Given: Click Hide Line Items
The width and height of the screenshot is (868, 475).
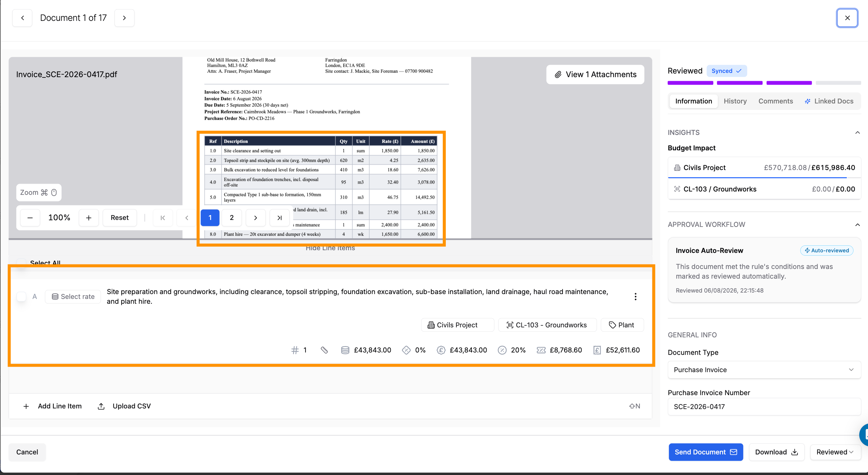Looking at the screenshot, I should pos(330,248).
